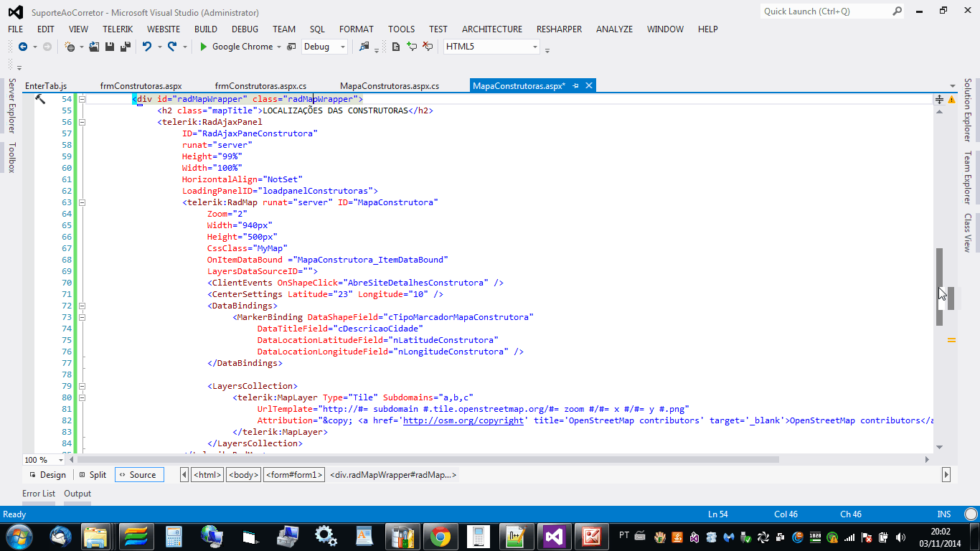This screenshot has height=551, width=980.
Task: Open the RESHARPER menu
Action: coord(560,29)
